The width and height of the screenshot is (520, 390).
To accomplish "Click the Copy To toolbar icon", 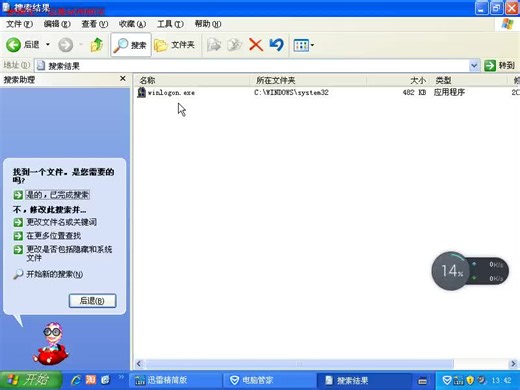I will pos(235,45).
